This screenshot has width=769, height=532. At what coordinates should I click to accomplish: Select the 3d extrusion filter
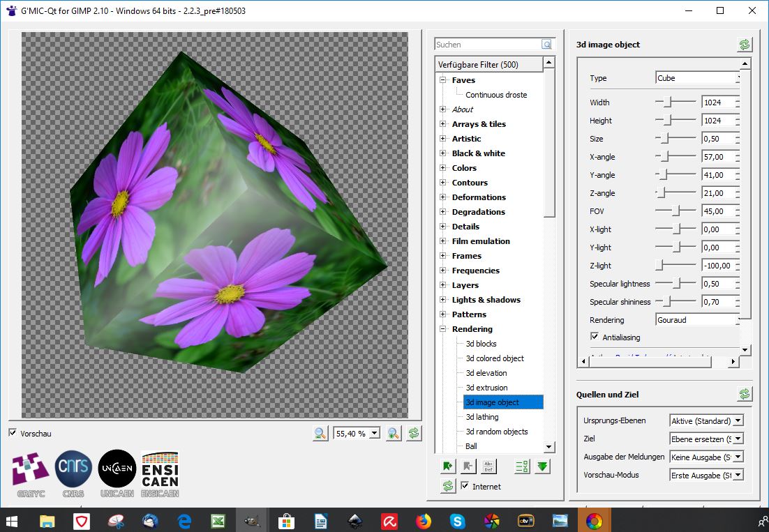click(x=486, y=388)
